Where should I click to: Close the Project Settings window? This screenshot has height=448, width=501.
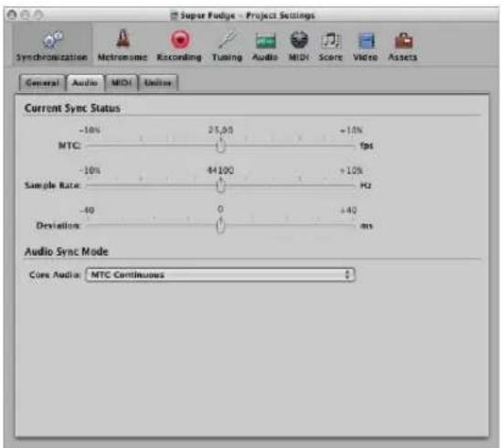(12, 15)
